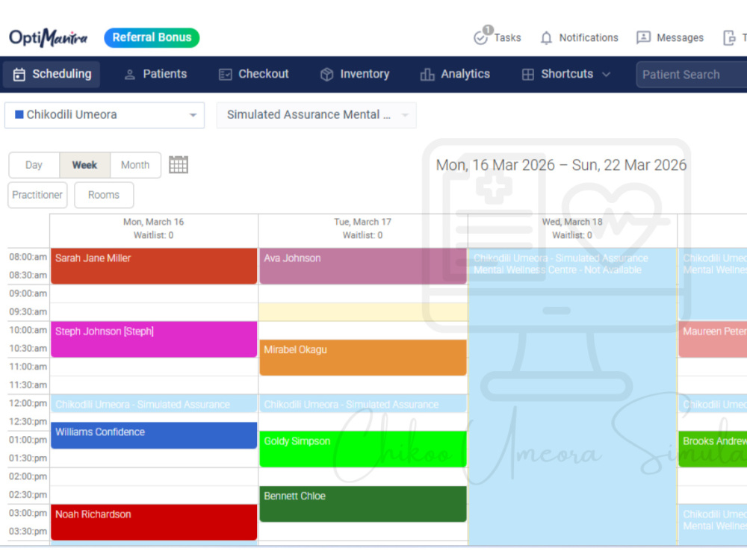
Task: Open Noah Richardson appointment
Action: pyautogui.click(x=154, y=523)
